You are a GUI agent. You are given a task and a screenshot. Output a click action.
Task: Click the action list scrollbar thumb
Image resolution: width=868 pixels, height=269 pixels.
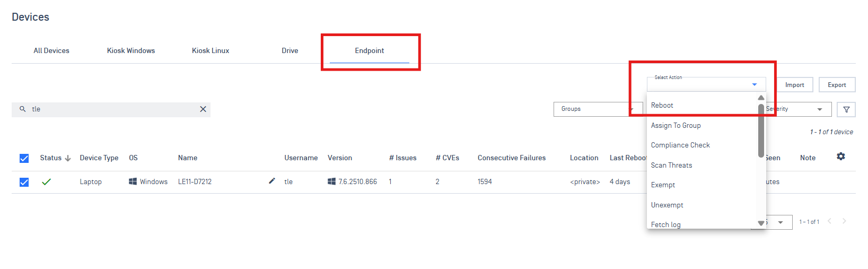pyautogui.click(x=761, y=131)
